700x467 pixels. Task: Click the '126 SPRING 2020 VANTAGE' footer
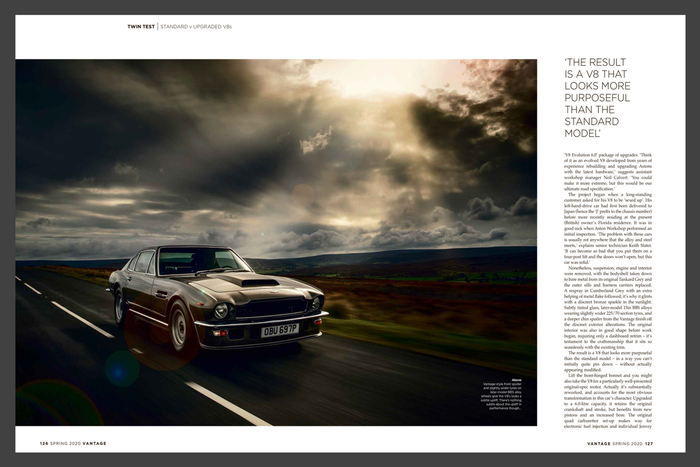pyautogui.click(x=73, y=443)
